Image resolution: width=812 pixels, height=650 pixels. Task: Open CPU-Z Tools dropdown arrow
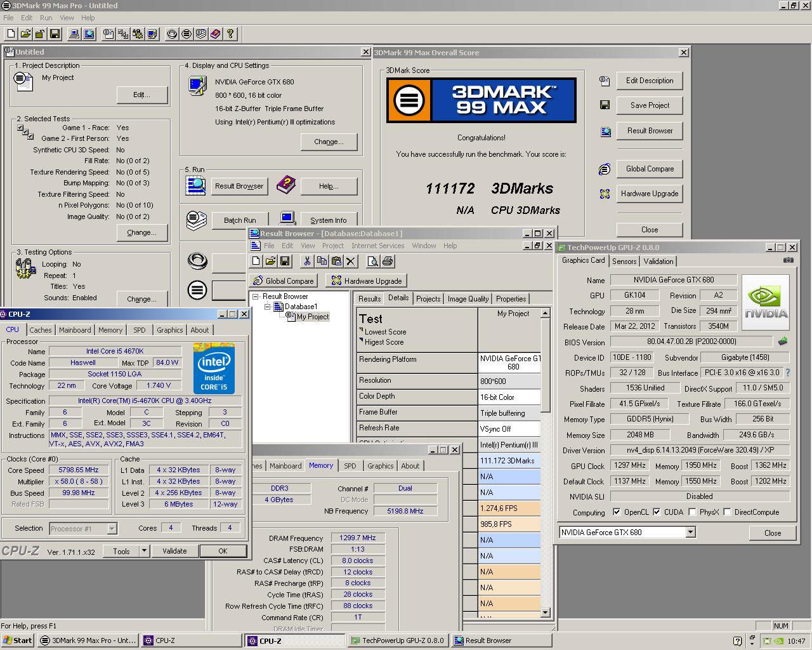[144, 551]
